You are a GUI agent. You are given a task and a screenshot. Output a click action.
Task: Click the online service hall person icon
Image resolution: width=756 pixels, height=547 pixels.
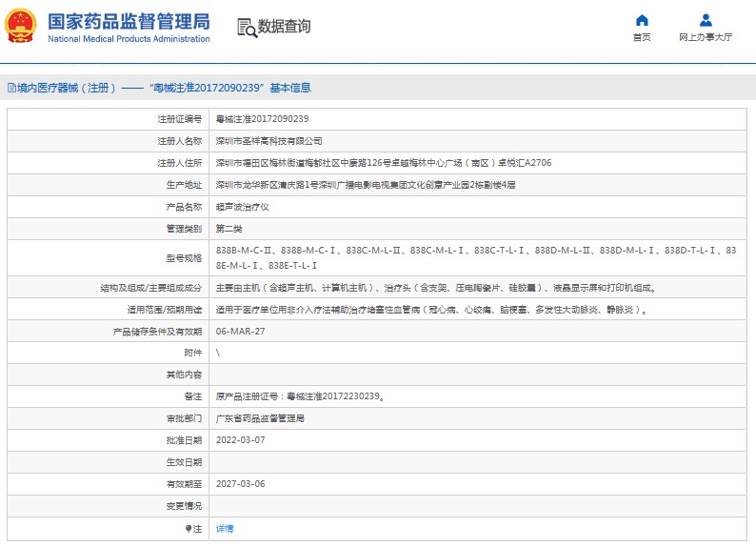[x=706, y=20]
